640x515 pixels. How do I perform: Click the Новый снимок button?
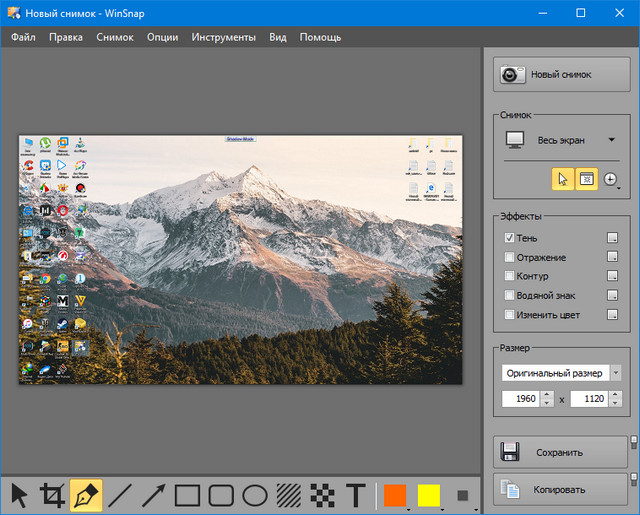pyautogui.click(x=559, y=74)
